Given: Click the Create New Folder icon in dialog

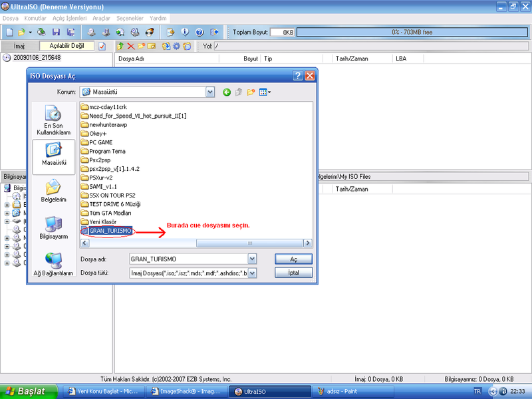Looking at the screenshot, I should [251, 92].
